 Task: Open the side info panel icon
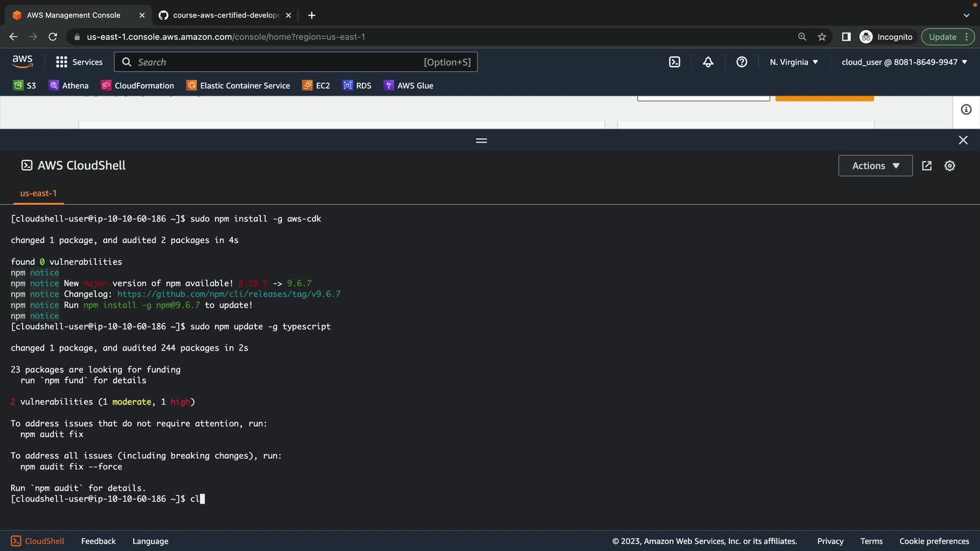(x=966, y=110)
